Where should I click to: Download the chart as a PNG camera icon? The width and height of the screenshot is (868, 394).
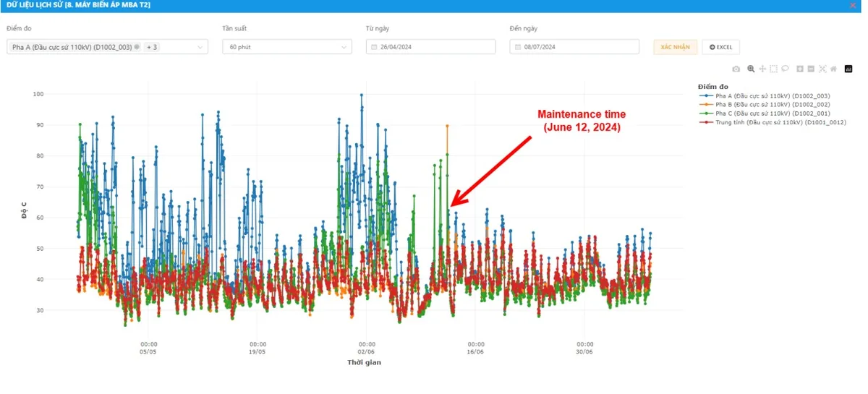pos(736,69)
